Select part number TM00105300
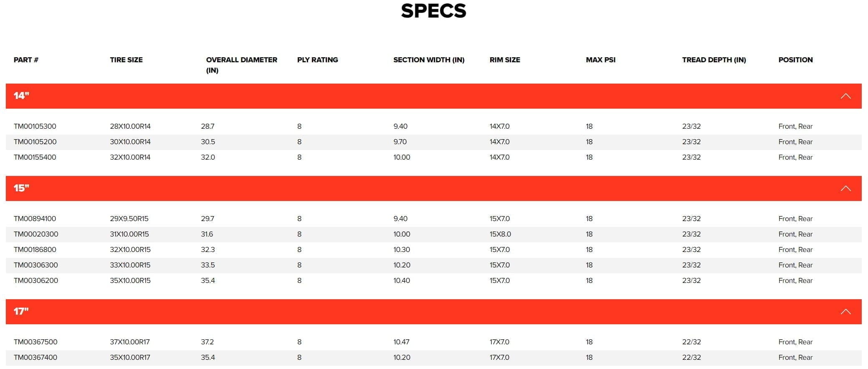 coord(35,126)
